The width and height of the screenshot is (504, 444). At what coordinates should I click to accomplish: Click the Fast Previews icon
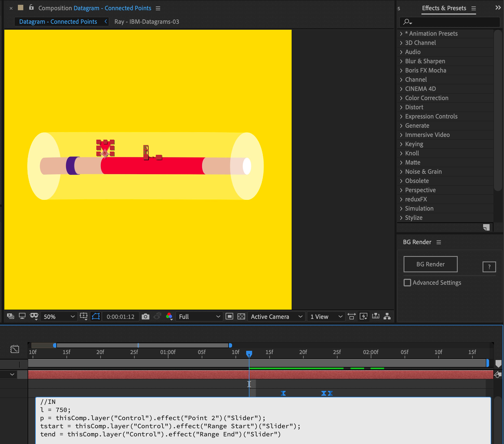363,317
